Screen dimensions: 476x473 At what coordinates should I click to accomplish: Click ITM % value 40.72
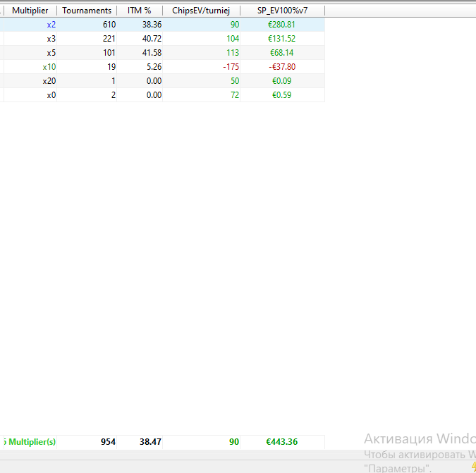[152, 39]
